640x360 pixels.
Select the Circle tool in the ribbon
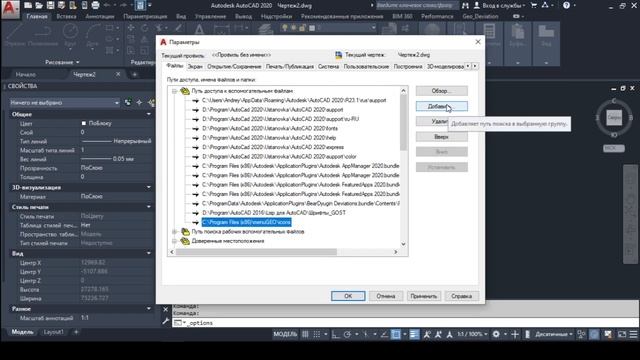tap(70, 34)
